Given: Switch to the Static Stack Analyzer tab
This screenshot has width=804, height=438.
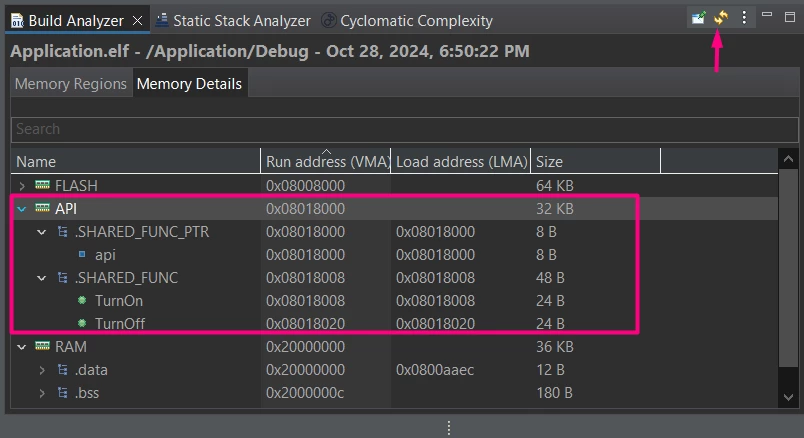Looking at the screenshot, I should [233, 21].
